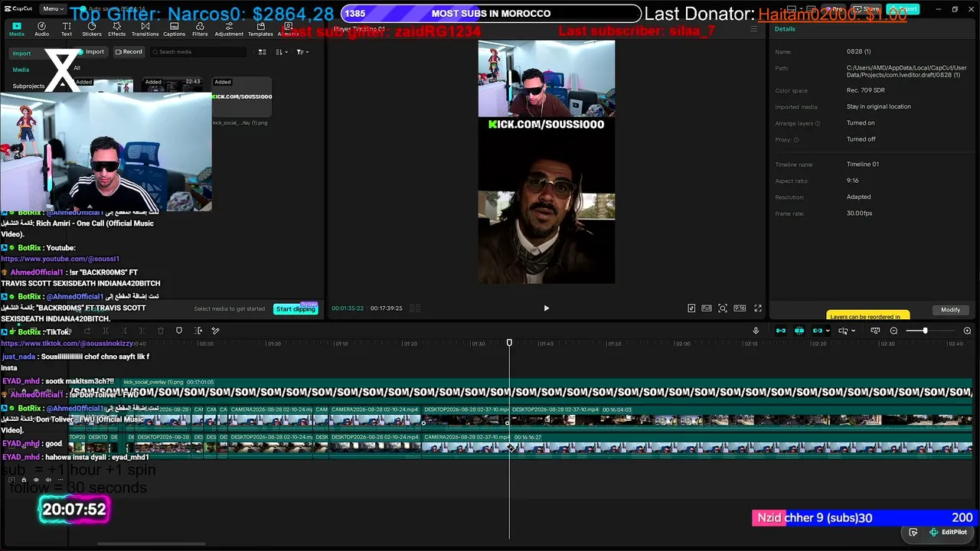Screen dimensions: 980x551
Task: Click the TikTok safe-zone icon in player
Action: 691,308
